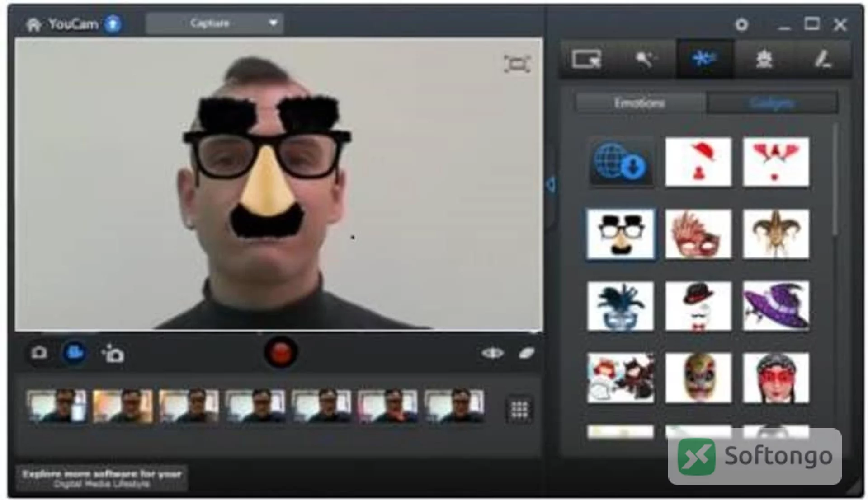This screenshot has height=500, width=868.
Task: Select burst shot camera mode
Action: tap(113, 353)
